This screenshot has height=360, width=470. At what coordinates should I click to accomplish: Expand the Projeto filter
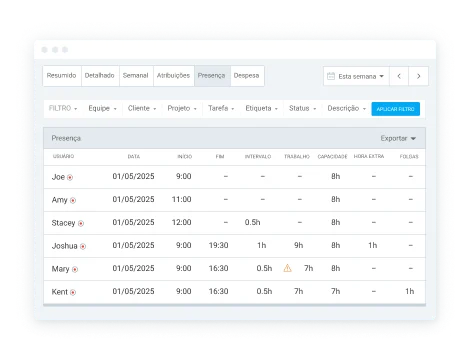click(x=182, y=108)
